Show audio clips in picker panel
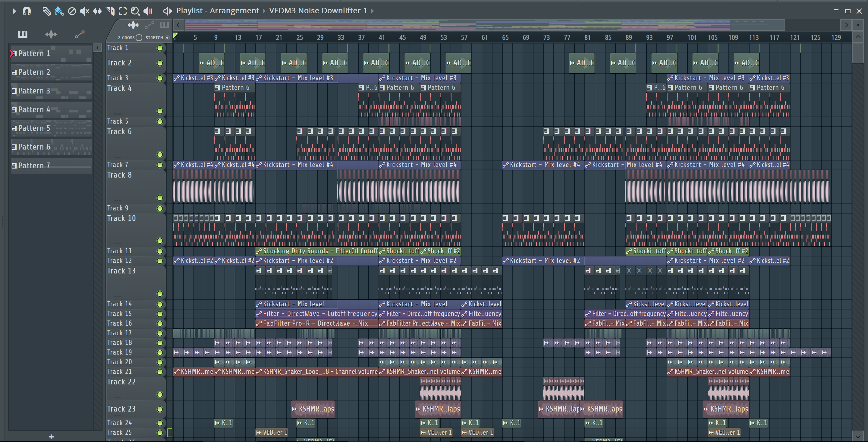This screenshot has width=868, height=442. tap(51, 34)
